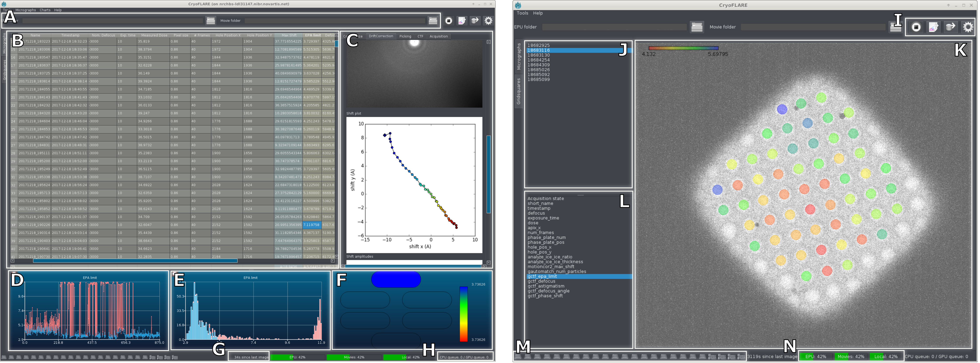Switch to the Picking tab
This screenshot has width=980, height=363.
click(x=405, y=37)
